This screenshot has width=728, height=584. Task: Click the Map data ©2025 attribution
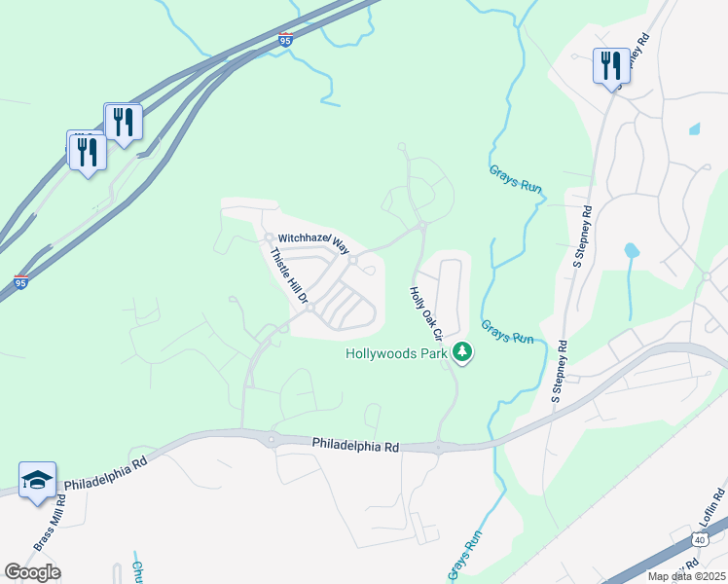[x=686, y=576]
